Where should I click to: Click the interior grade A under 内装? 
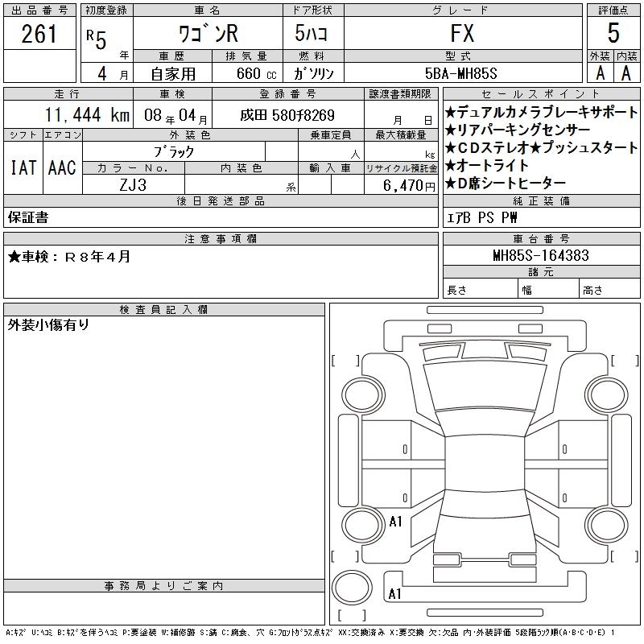pos(626,73)
